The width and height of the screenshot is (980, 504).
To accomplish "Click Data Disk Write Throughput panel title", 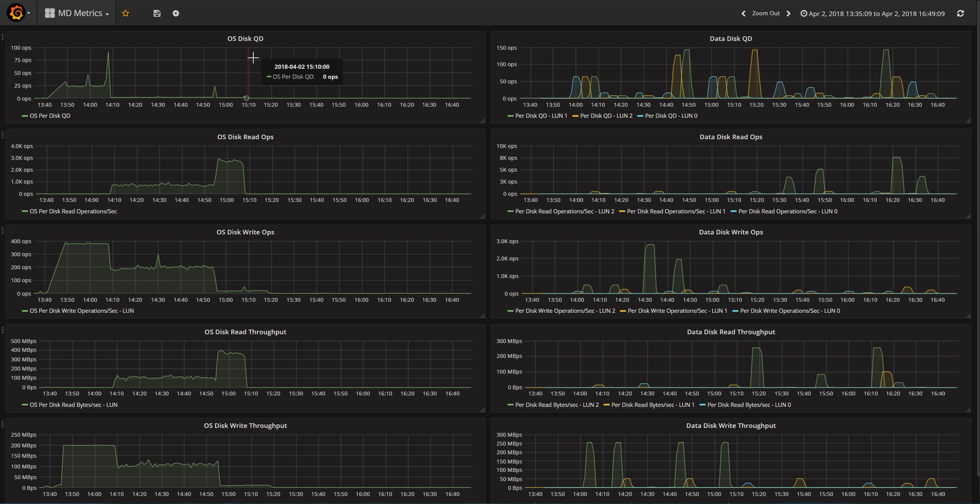I will coord(731,426).
